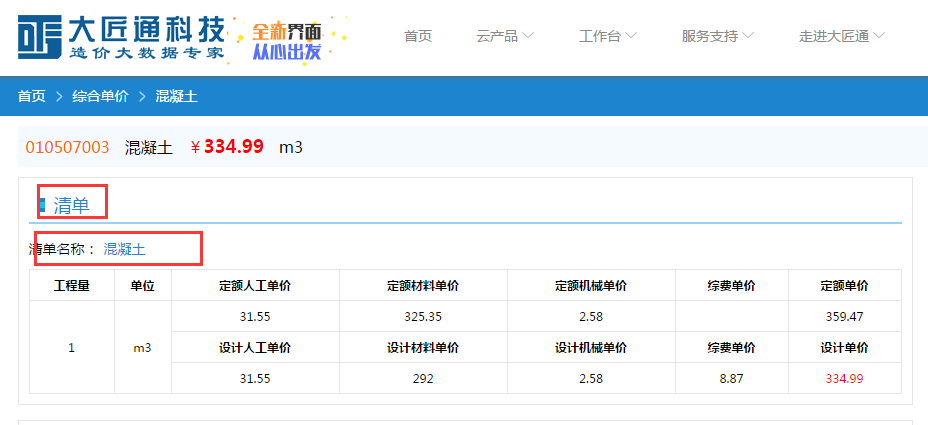Open the 服务支持 dropdown menu
Viewport: 928px width, 425px height.
717,36
